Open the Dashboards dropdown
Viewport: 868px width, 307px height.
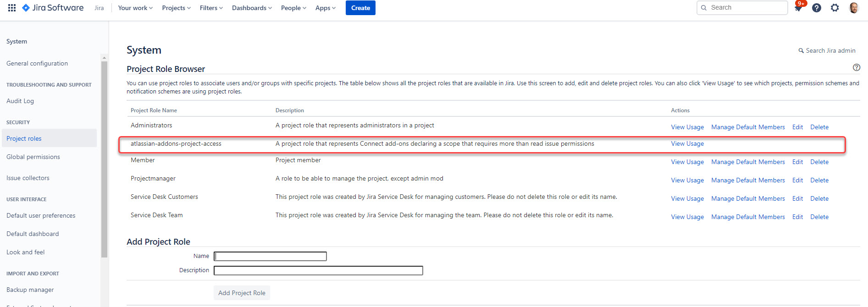tap(252, 8)
